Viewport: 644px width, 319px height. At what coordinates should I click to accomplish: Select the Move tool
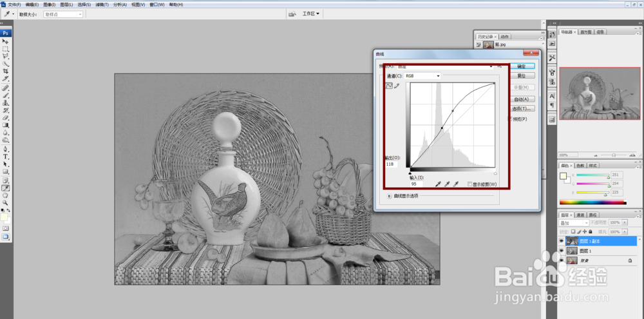pos(5,41)
